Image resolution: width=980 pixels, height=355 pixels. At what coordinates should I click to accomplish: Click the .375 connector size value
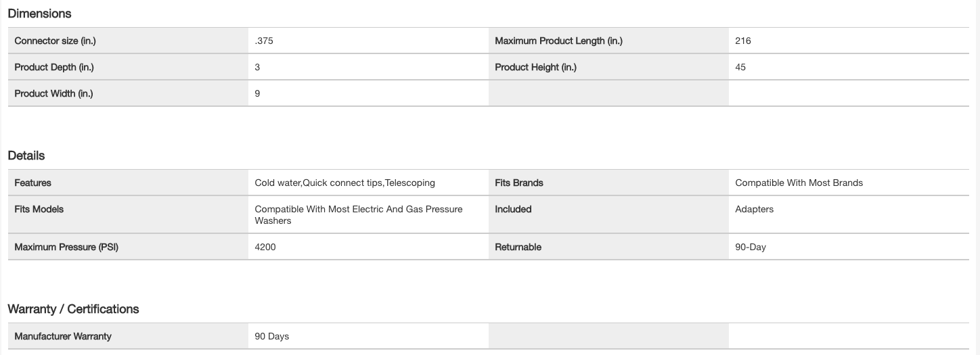pyautogui.click(x=264, y=41)
